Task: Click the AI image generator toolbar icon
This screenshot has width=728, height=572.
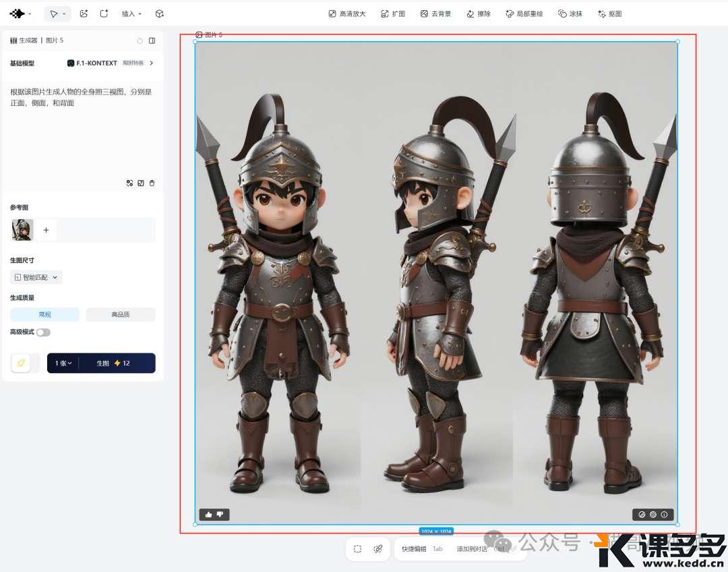Action: click(x=84, y=13)
